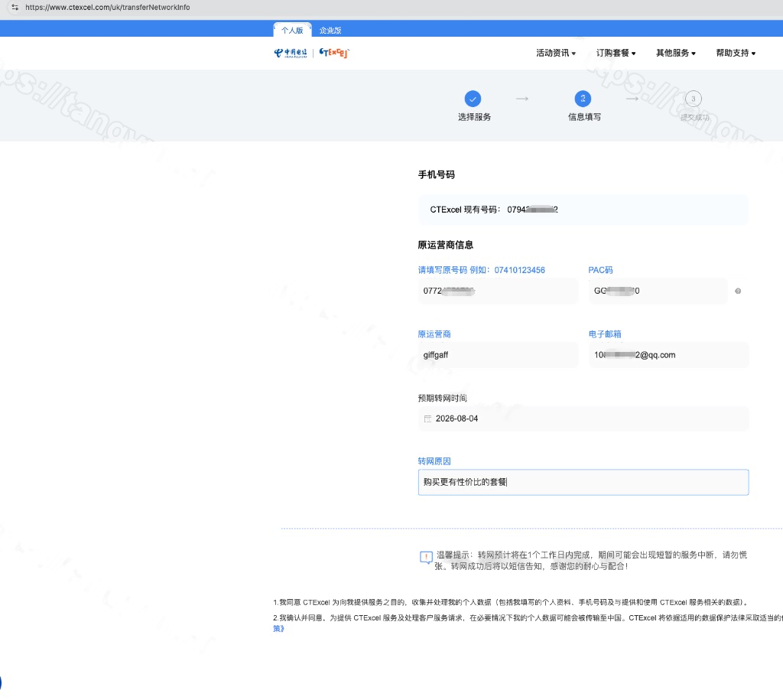This screenshot has width=783, height=700.
Task: Click the PAC code help icon
Action: click(x=738, y=291)
